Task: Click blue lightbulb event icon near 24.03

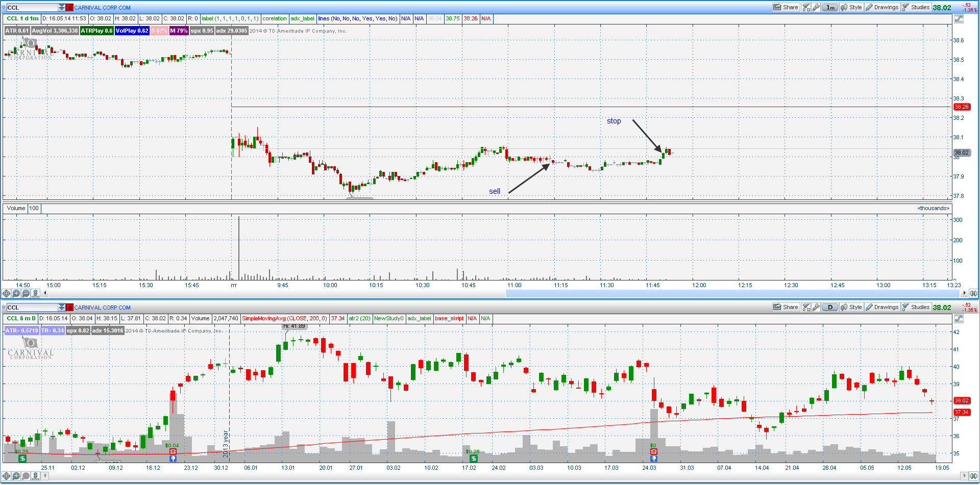Action: pyautogui.click(x=653, y=458)
